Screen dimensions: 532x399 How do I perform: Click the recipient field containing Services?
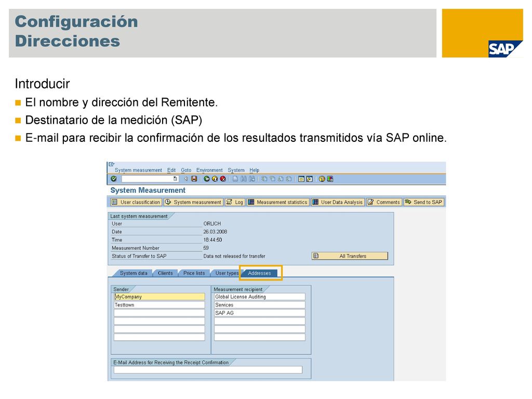point(260,305)
